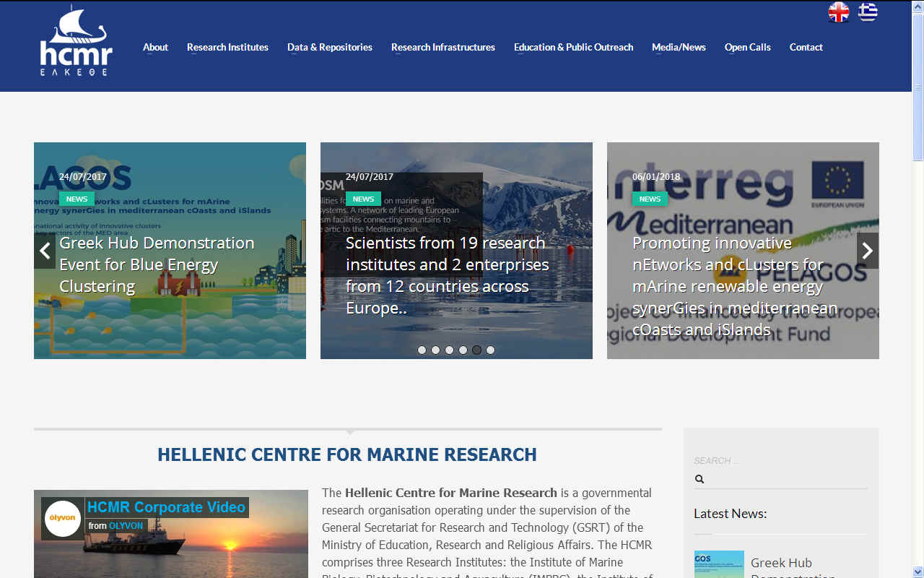924x578 pixels.
Task: Open the Research Institutes menu
Action: (x=227, y=47)
